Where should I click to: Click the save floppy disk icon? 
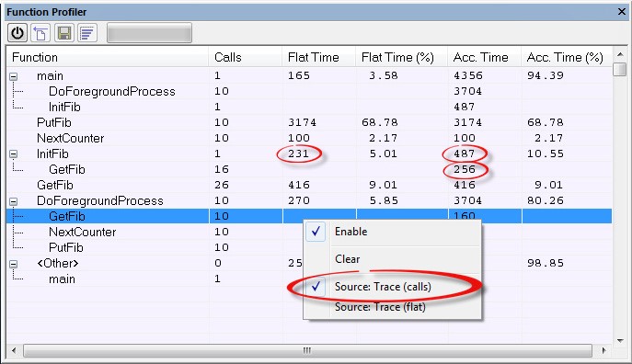64,32
